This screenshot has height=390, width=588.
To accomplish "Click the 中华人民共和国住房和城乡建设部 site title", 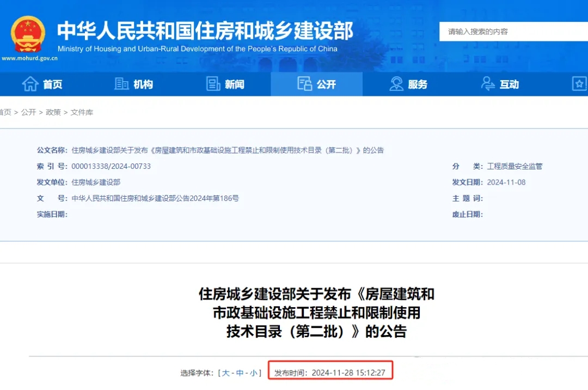I will 205,31.
